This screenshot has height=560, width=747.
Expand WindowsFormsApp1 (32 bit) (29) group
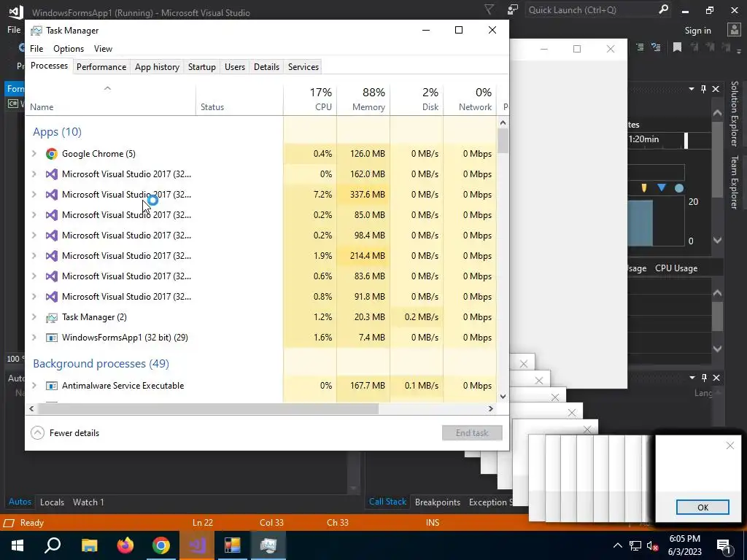[x=34, y=338]
